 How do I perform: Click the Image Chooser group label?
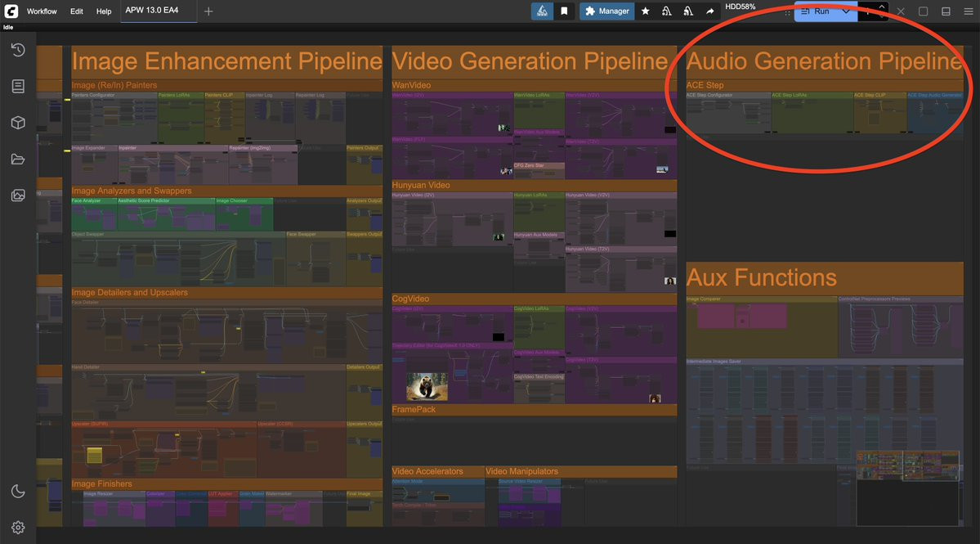point(231,200)
